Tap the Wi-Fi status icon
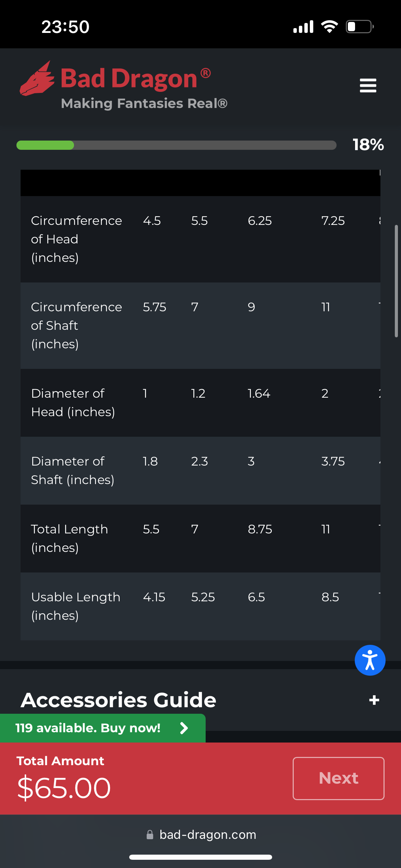Image resolution: width=401 pixels, height=868 pixels. pos(329,26)
